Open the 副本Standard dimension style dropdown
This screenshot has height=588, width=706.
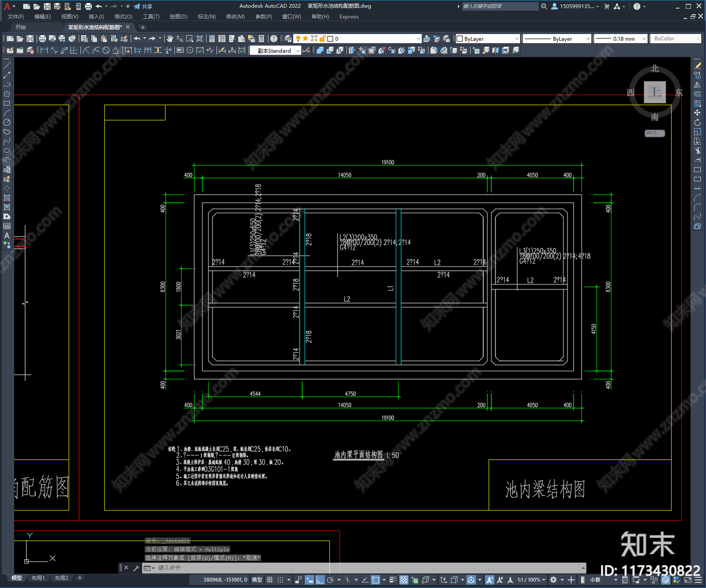click(x=275, y=51)
